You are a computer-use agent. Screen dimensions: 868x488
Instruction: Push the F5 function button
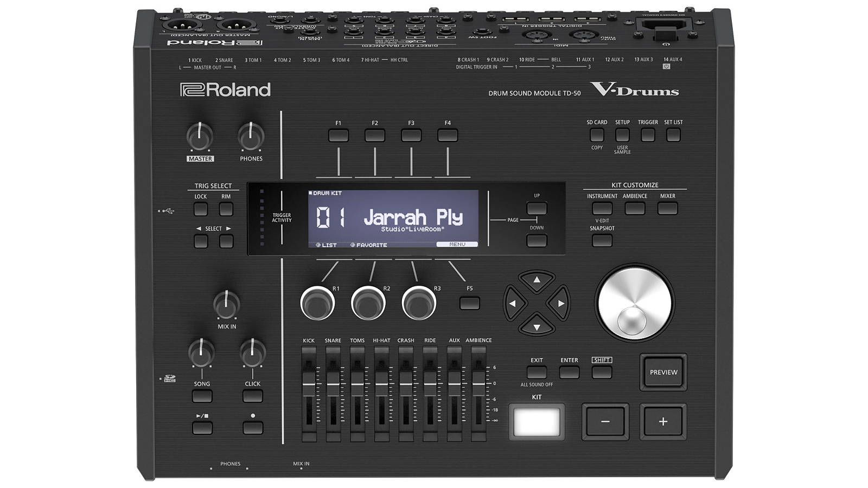click(470, 303)
